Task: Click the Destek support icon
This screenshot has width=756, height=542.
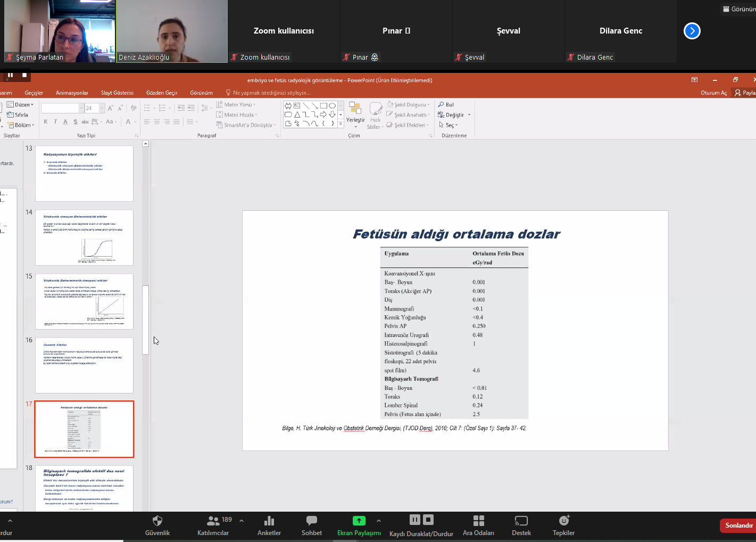Action: tap(521, 521)
